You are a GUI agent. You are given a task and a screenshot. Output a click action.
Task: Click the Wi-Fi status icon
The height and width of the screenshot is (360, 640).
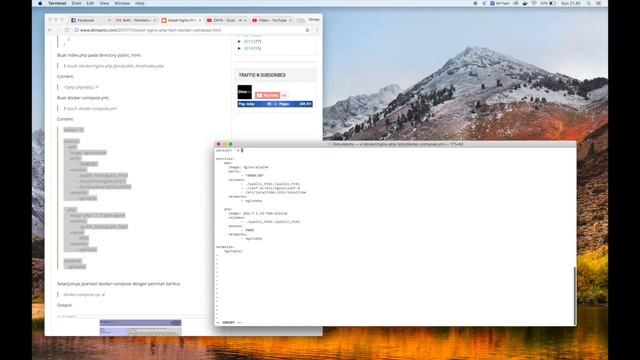tap(534, 3)
